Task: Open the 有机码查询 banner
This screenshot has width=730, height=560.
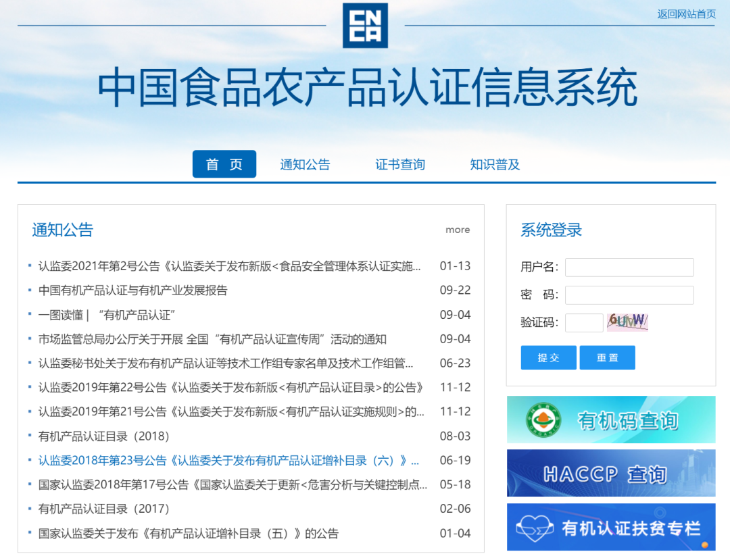Action: 611,419
